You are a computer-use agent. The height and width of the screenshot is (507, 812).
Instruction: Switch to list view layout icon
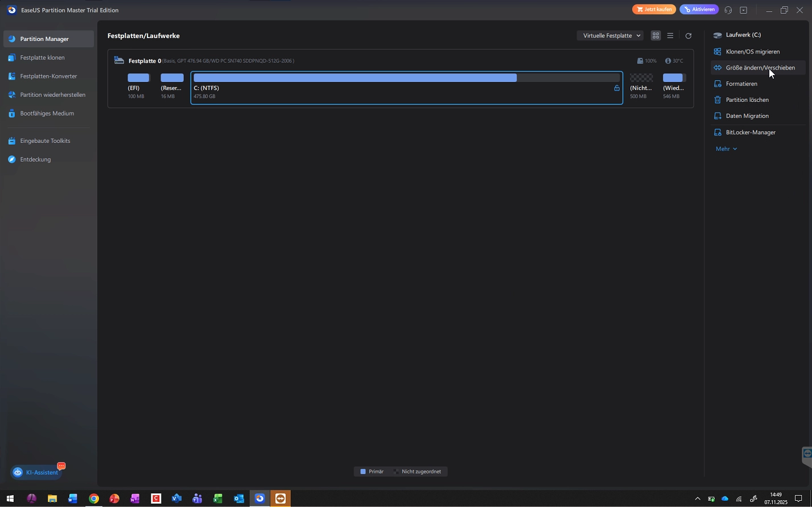[x=670, y=36]
